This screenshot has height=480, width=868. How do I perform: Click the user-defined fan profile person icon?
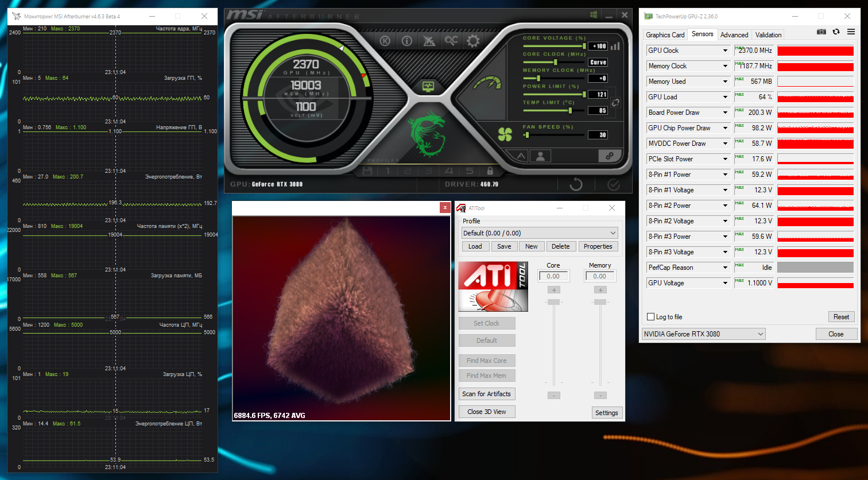coord(540,156)
